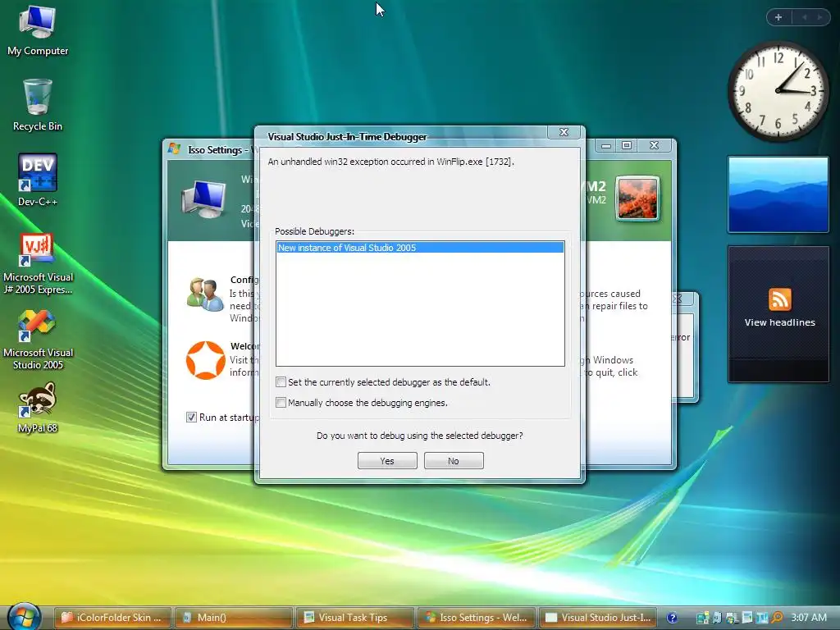Switch to Main() taskbar button

coord(235,618)
